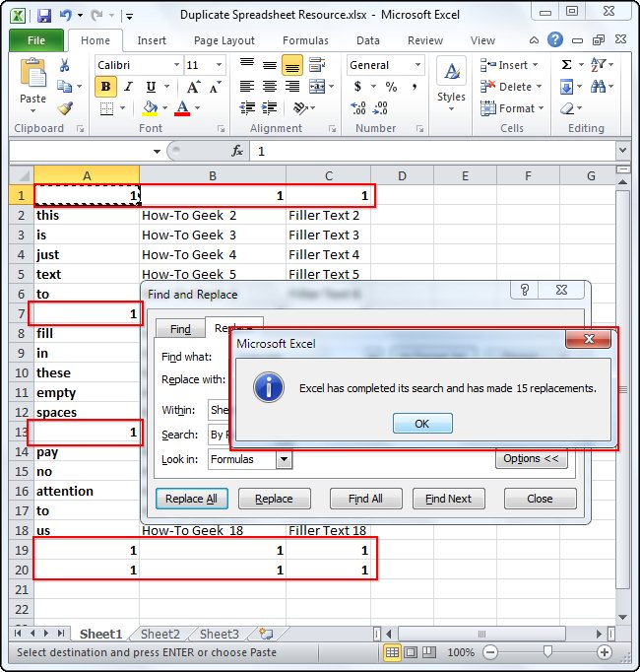This screenshot has width=640, height=672.
Task: Switch to the Data tab
Action: coord(368,40)
